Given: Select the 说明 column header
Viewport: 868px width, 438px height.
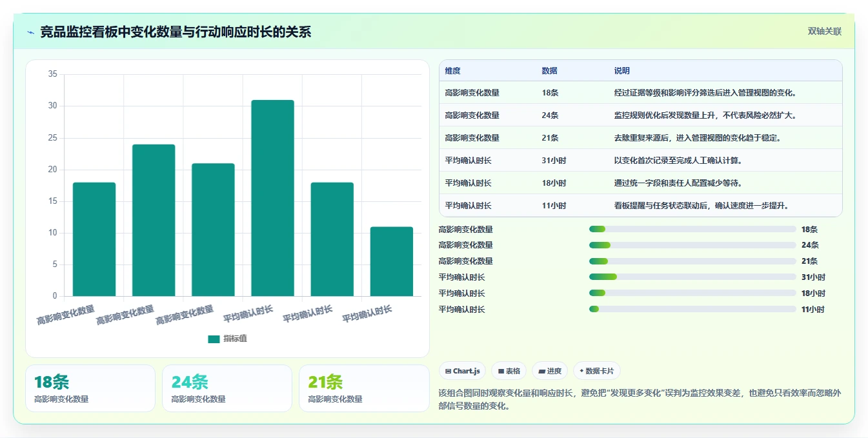Looking at the screenshot, I should [x=622, y=71].
